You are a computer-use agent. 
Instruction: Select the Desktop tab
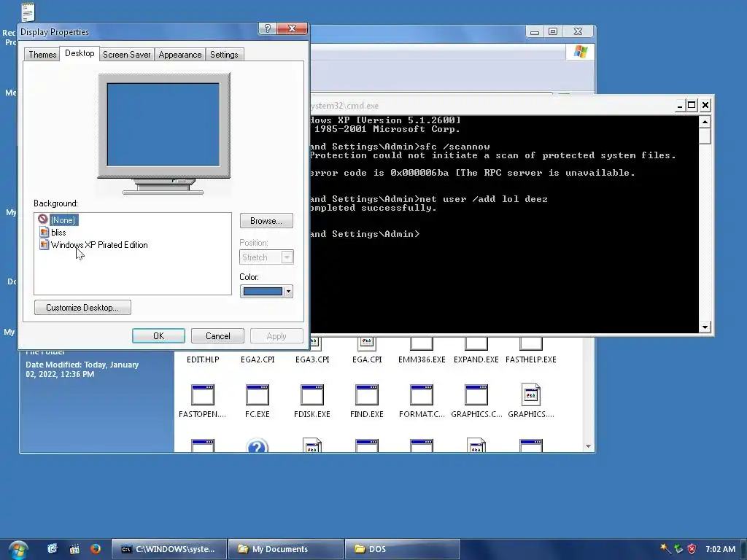tap(80, 53)
